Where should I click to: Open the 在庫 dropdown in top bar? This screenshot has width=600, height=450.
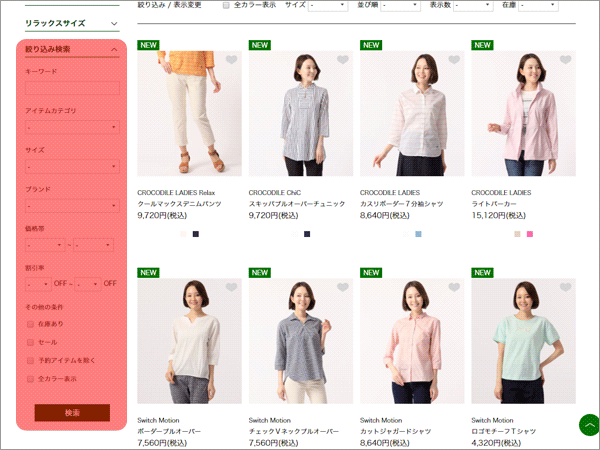click(x=538, y=5)
